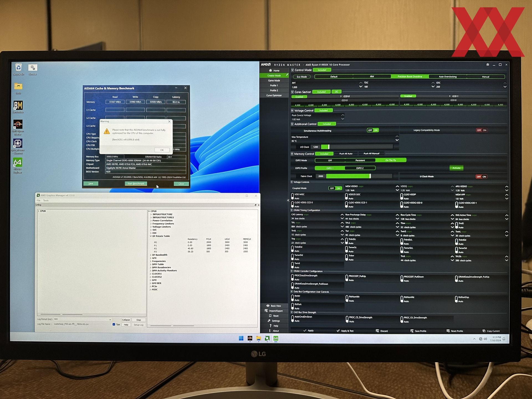Expand INFRASTRUCTURE tree node

point(151,214)
